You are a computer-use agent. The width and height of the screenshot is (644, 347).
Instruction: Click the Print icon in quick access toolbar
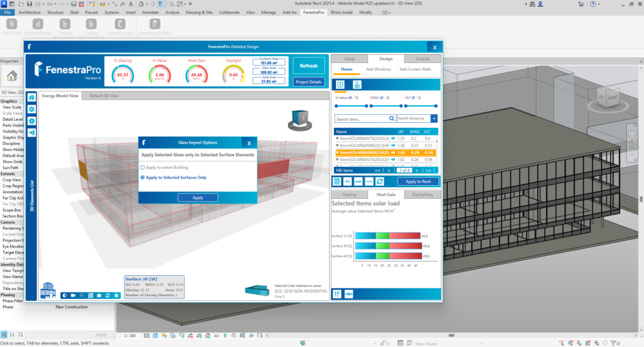pyautogui.click(x=74, y=4)
